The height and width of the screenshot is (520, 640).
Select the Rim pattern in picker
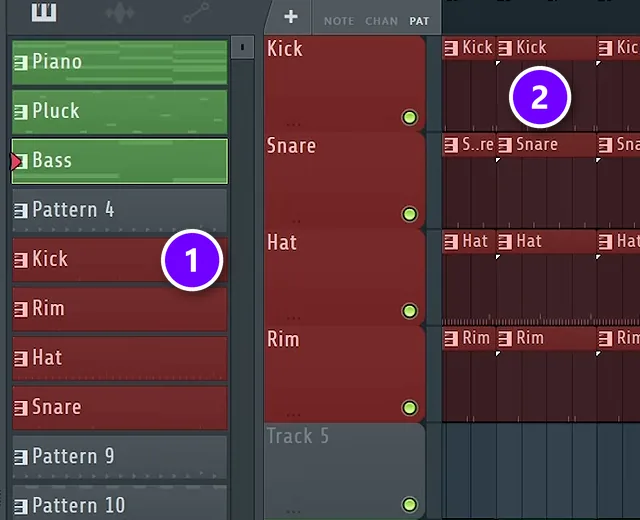[120, 309]
